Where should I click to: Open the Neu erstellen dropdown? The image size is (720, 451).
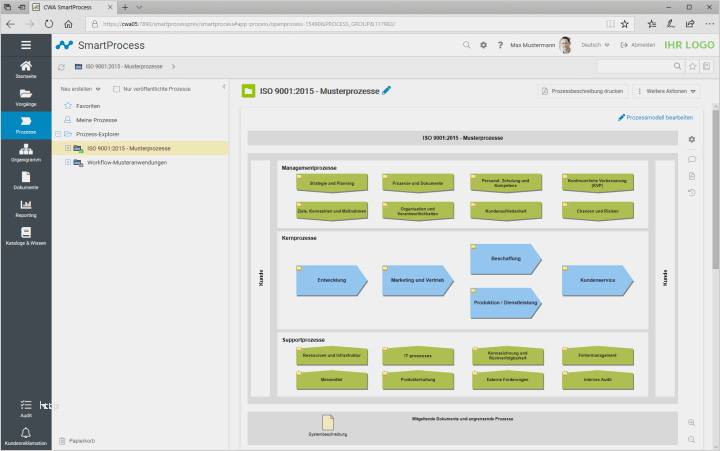tap(80, 89)
